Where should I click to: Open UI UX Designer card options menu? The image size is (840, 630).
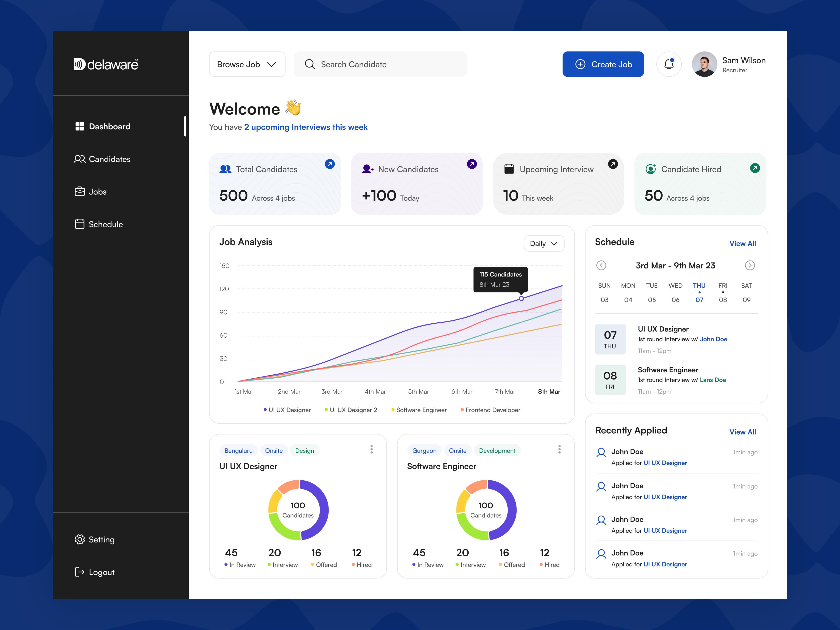(x=371, y=449)
